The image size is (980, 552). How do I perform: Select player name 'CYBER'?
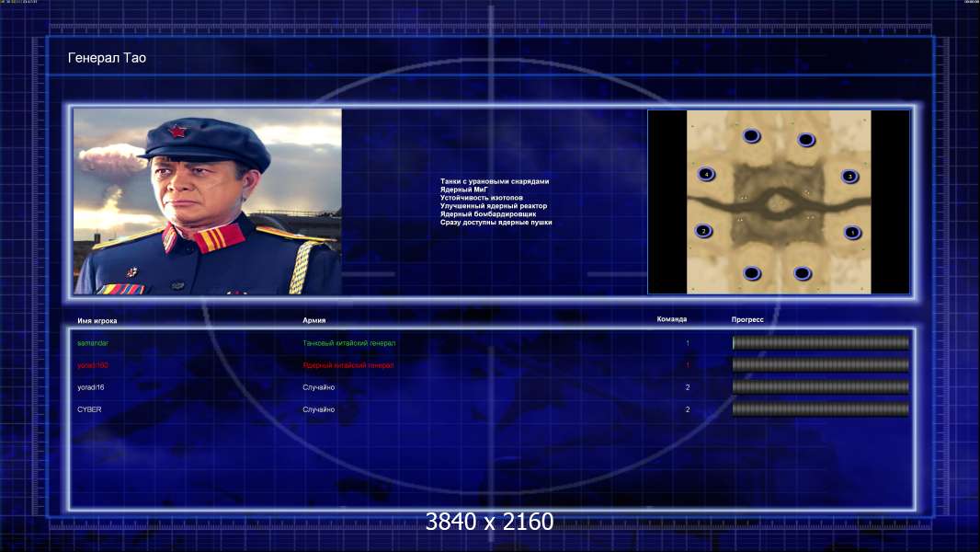89,409
